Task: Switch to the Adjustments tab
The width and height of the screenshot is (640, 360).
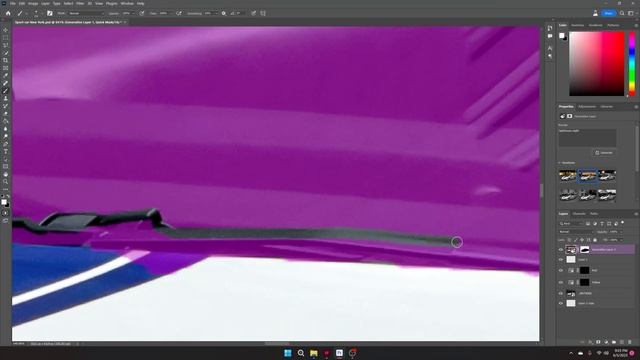Action: tap(587, 107)
